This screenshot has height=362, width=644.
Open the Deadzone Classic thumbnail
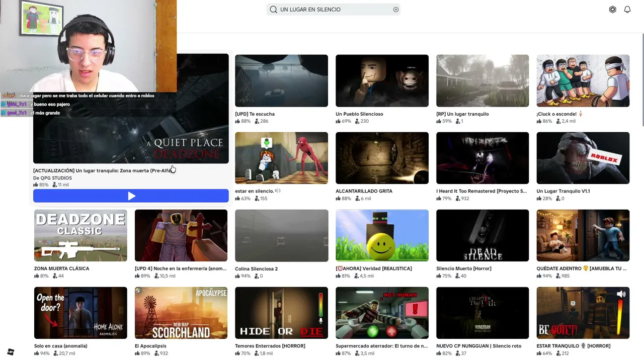coord(80,235)
